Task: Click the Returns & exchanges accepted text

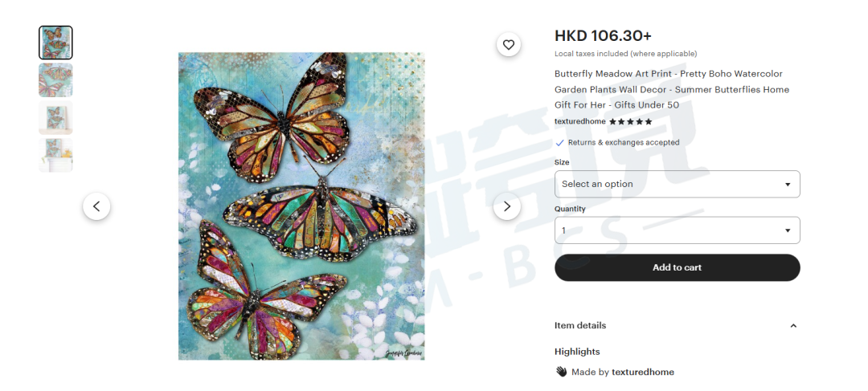Action: pyautogui.click(x=624, y=143)
